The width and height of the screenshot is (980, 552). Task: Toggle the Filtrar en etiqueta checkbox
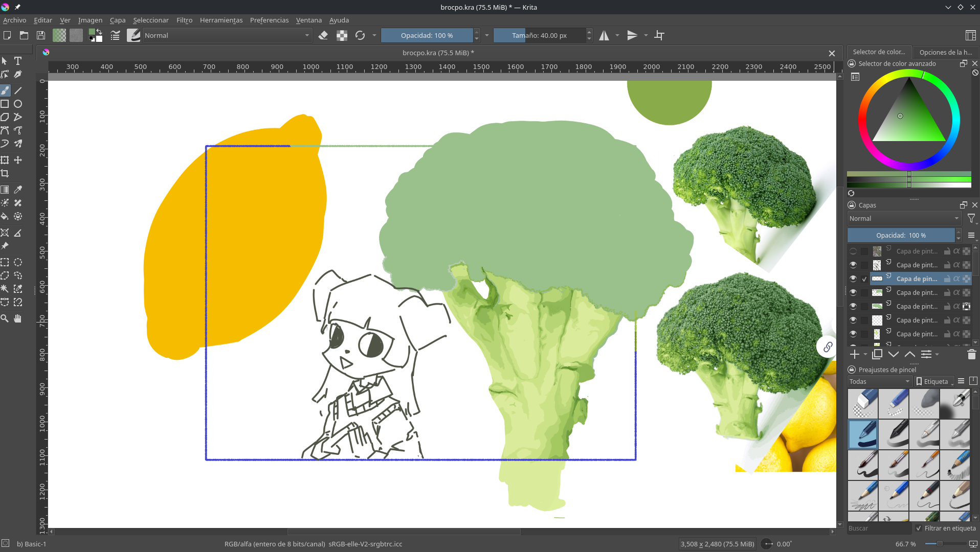[x=919, y=528]
